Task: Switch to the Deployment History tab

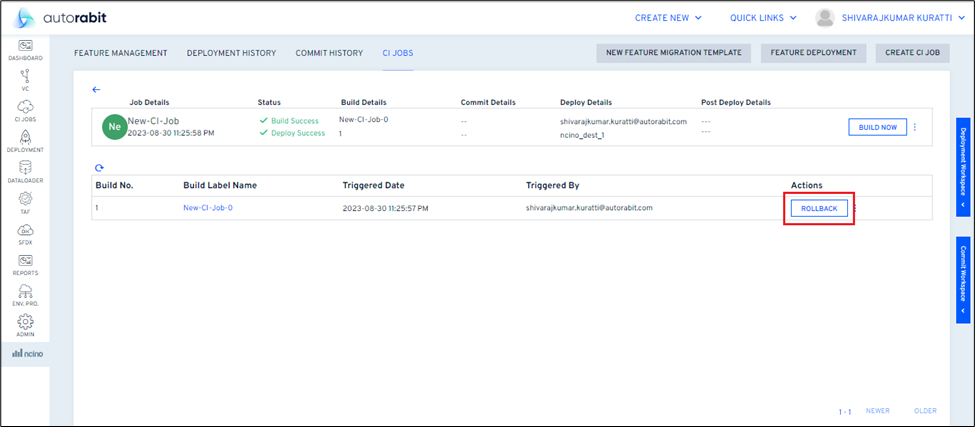Action: [231, 52]
